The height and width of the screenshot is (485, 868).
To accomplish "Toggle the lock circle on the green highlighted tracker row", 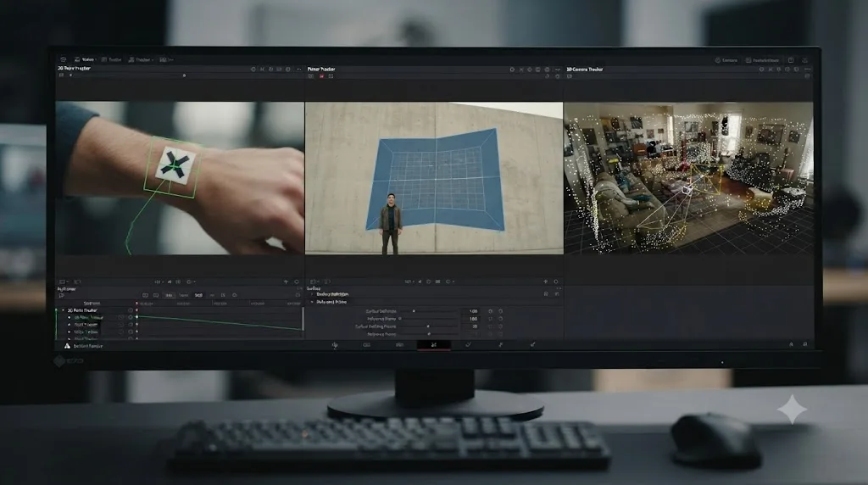I will 131,318.
